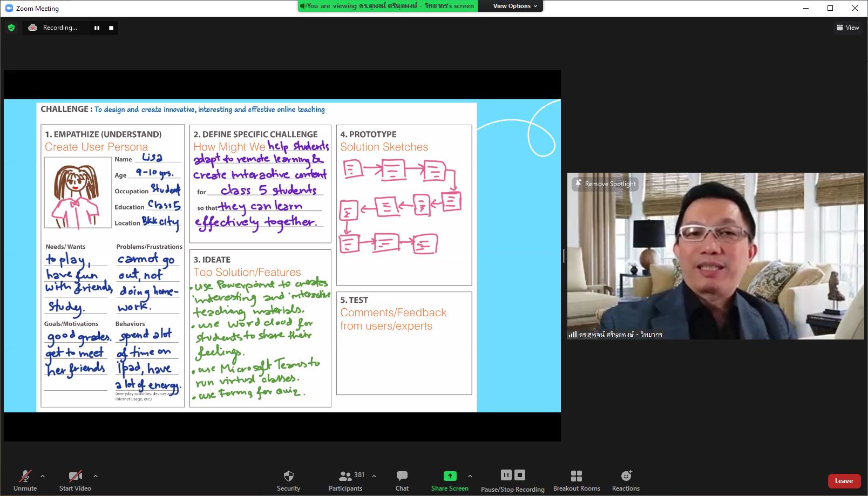Screen dimensions: 868x496
Task: Click speaker's video thumbnail
Action: coord(716,256)
